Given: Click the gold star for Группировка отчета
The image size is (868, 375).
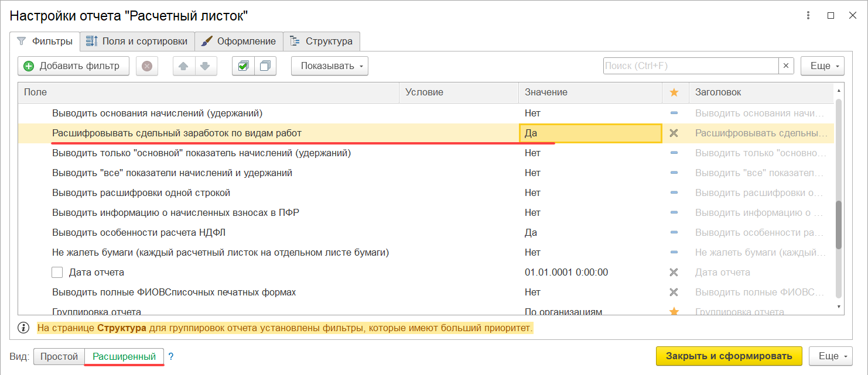Looking at the screenshot, I should 674,312.
